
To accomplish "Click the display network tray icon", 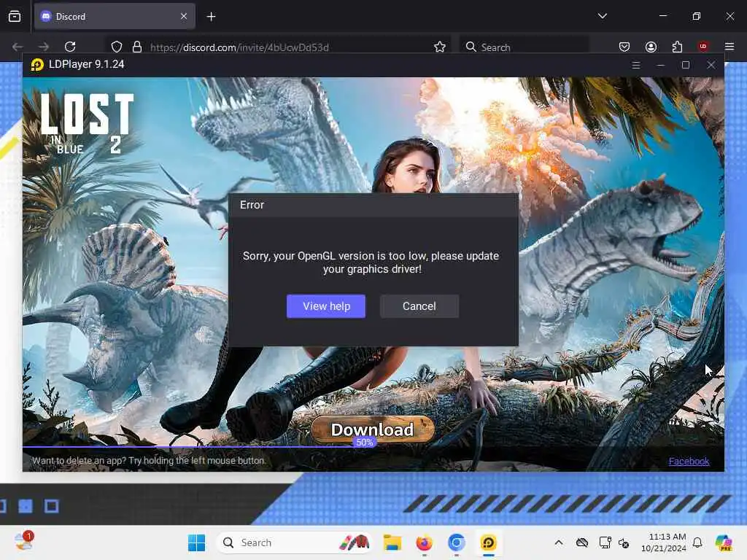I will pos(605,542).
